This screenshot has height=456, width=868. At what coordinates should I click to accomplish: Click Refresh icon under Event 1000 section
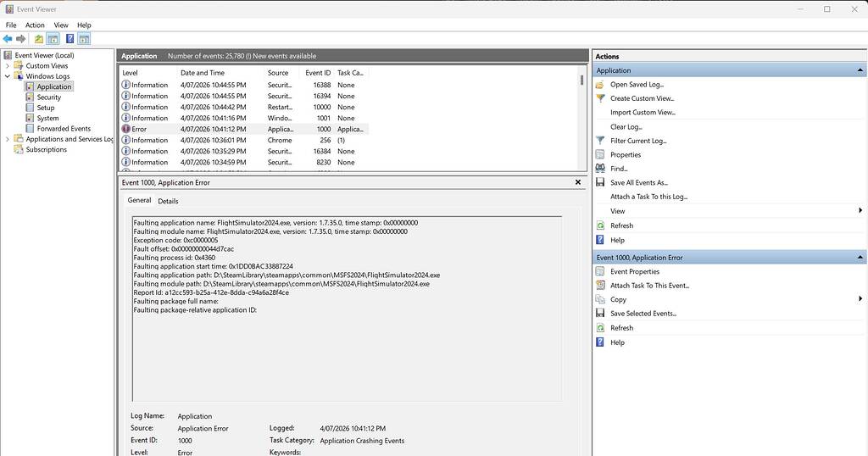click(x=600, y=328)
